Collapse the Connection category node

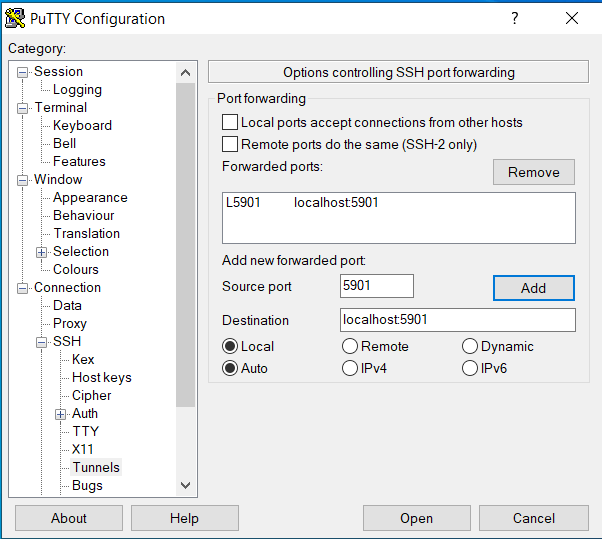tap(23, 288)
